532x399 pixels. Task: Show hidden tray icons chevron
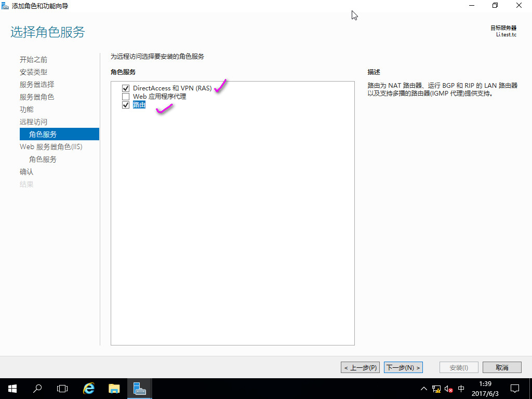[424, 389]
